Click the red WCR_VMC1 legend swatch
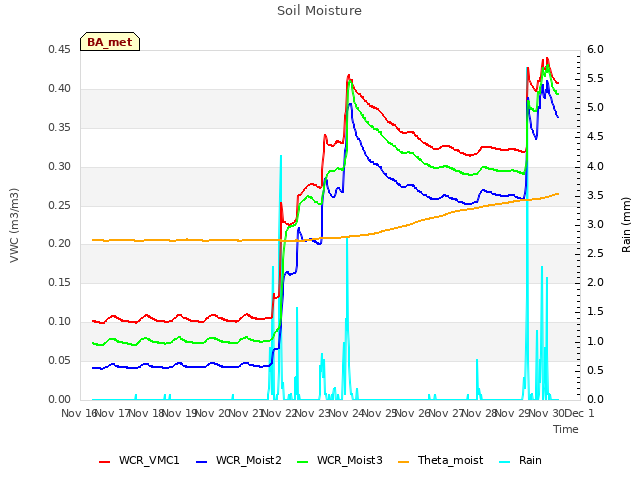 point(104,462)
